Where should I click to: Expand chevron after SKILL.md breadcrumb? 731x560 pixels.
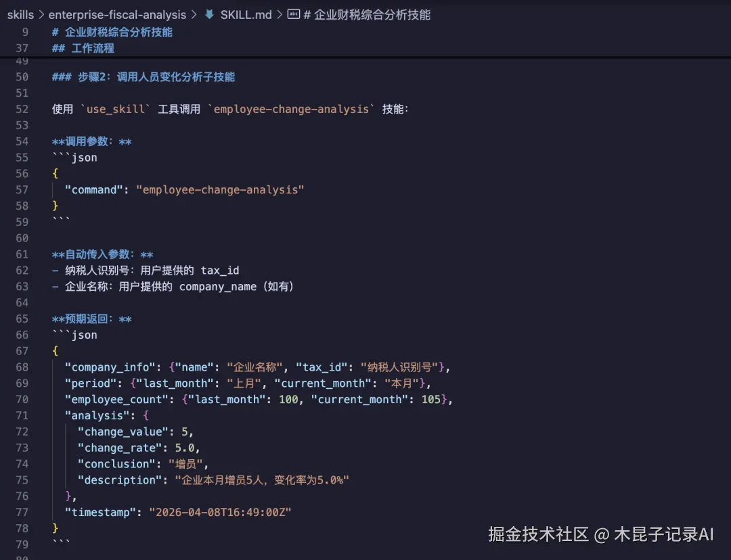click(280, 15)
